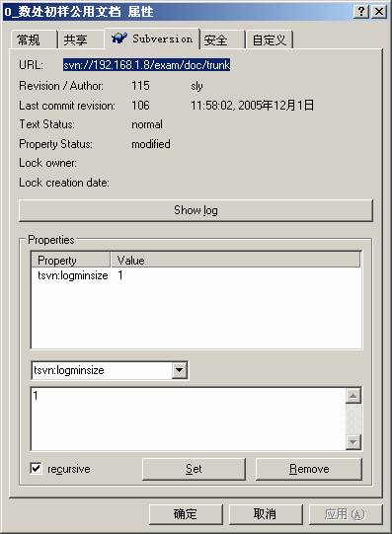This screenshot has height=534, width=392.
Task: Switch to the 自定义 tab
Action: (x=269, y=39)
